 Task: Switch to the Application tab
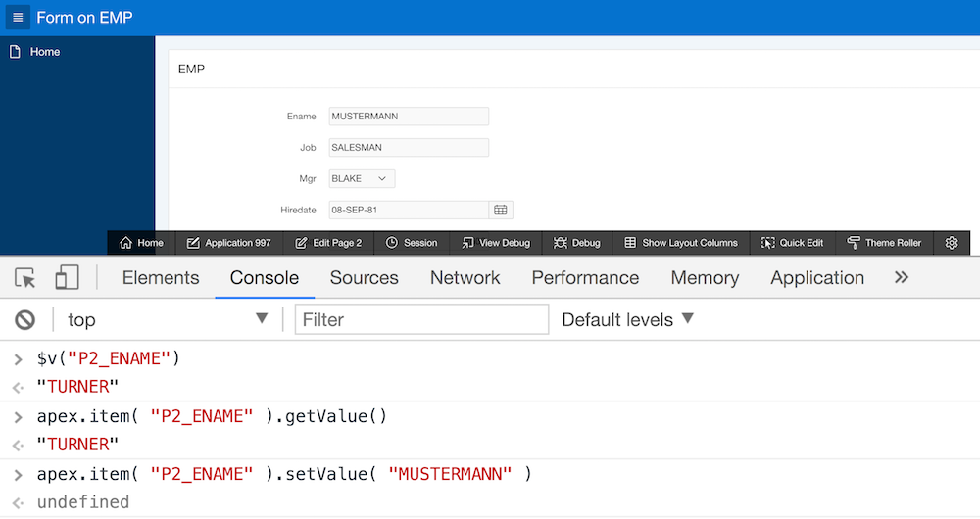click(817, 277)
